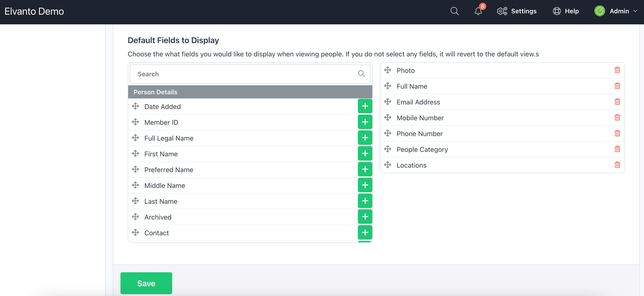Open the notifications bell

click(478, 11)
